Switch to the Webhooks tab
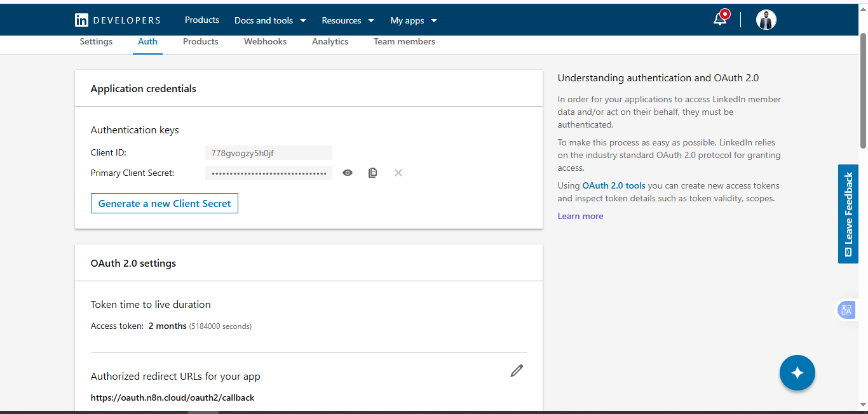This screenshot has width=868, height=414. click(265, 42)
